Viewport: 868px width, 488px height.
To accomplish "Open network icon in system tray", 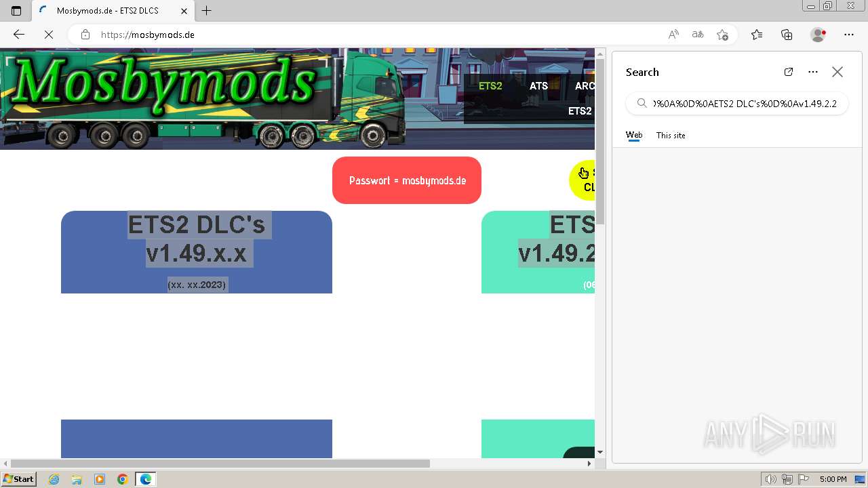I will 787,479.
